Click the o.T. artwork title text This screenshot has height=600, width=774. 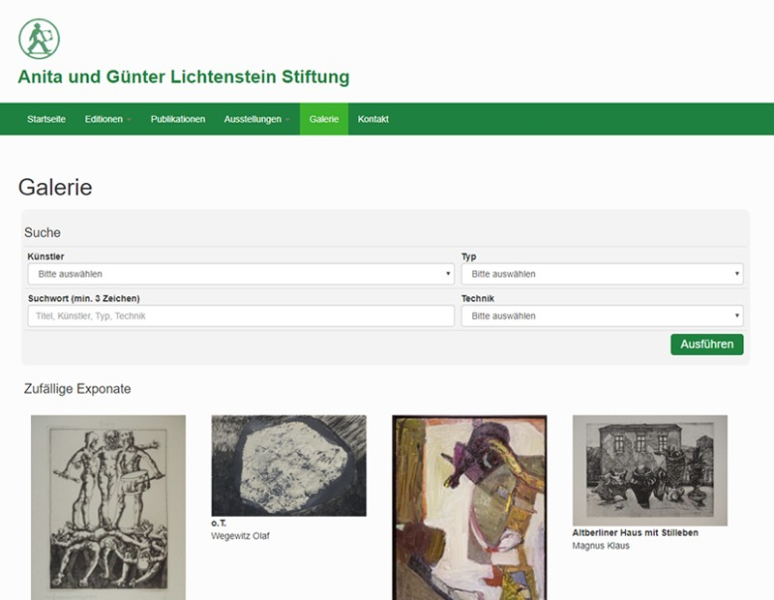click(x=219, y=523)
